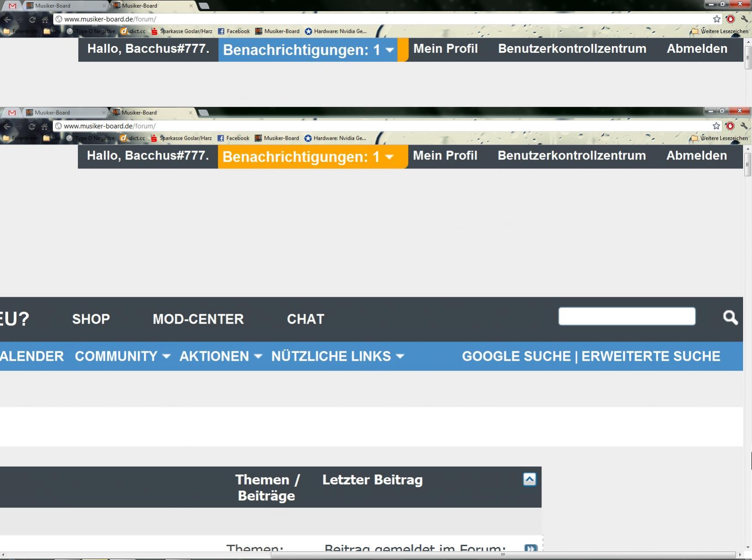Click Abmelden in the lower page
The width and height of the screenshot is (752, 560).
tap(697, 156)
